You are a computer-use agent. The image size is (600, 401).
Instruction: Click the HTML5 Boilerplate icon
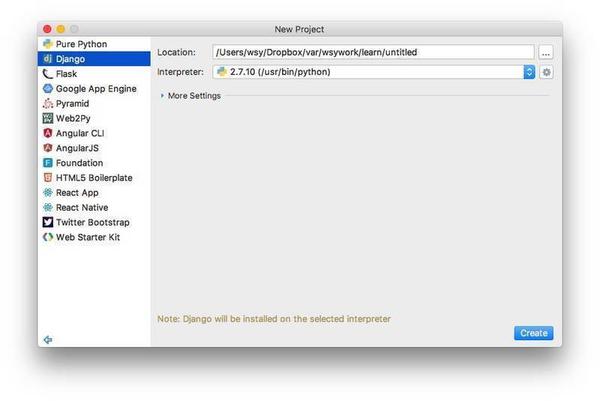(47, 178)
